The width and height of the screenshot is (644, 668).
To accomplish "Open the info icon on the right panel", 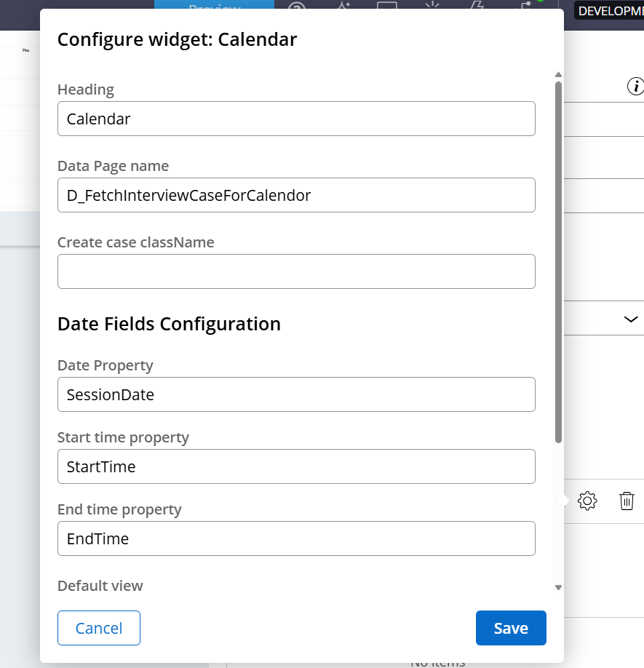I will coord(637,85).
